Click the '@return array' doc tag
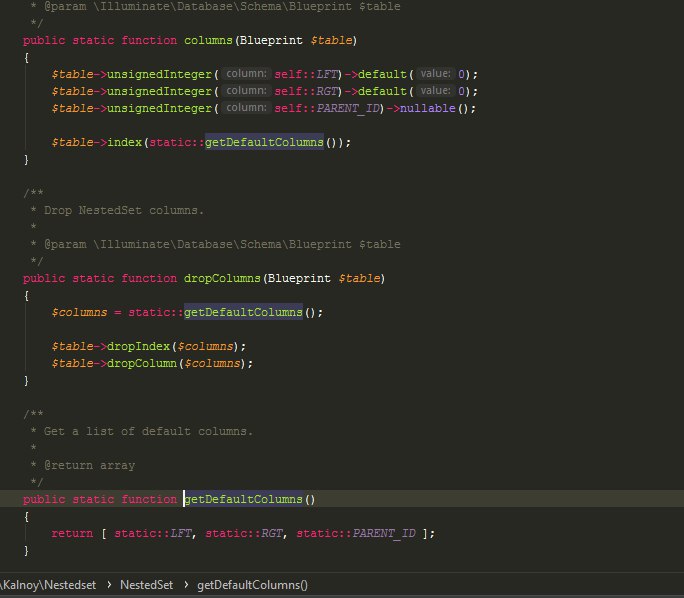Image resolution: width=684 pixels, height=598 pixels. coord(89,465)
